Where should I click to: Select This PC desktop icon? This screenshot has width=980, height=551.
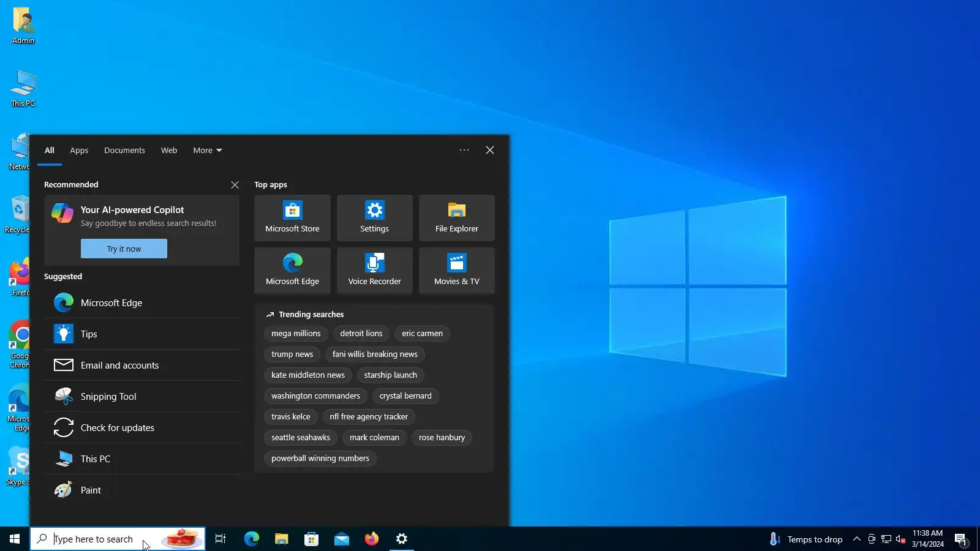click(23, 89)
